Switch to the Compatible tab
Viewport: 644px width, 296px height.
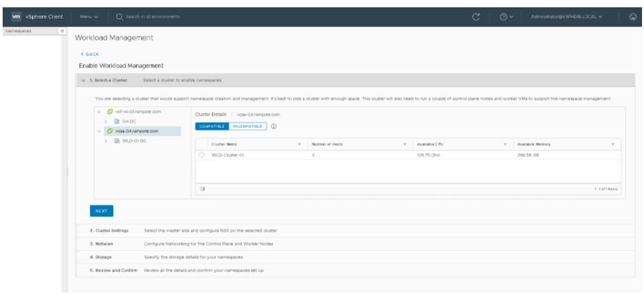[212, 126]
